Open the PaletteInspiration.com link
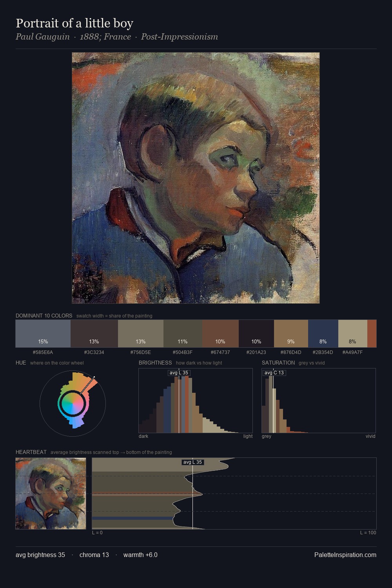The height and width of the screenshot is (588, 392). point(345,555)
